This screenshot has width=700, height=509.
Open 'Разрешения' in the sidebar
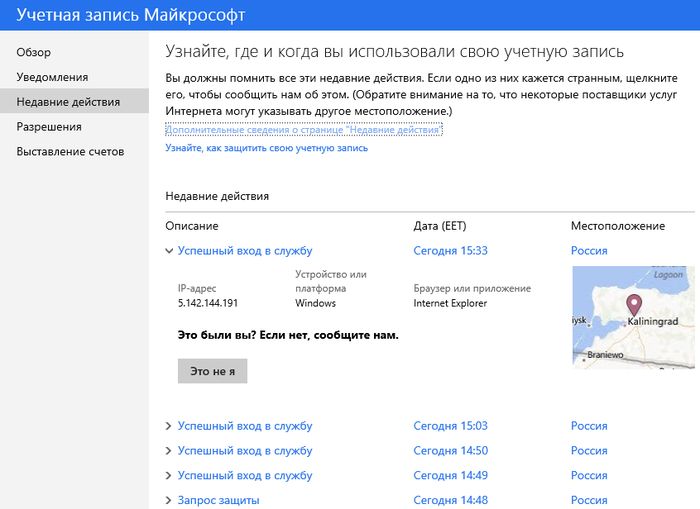coord(49,127)
